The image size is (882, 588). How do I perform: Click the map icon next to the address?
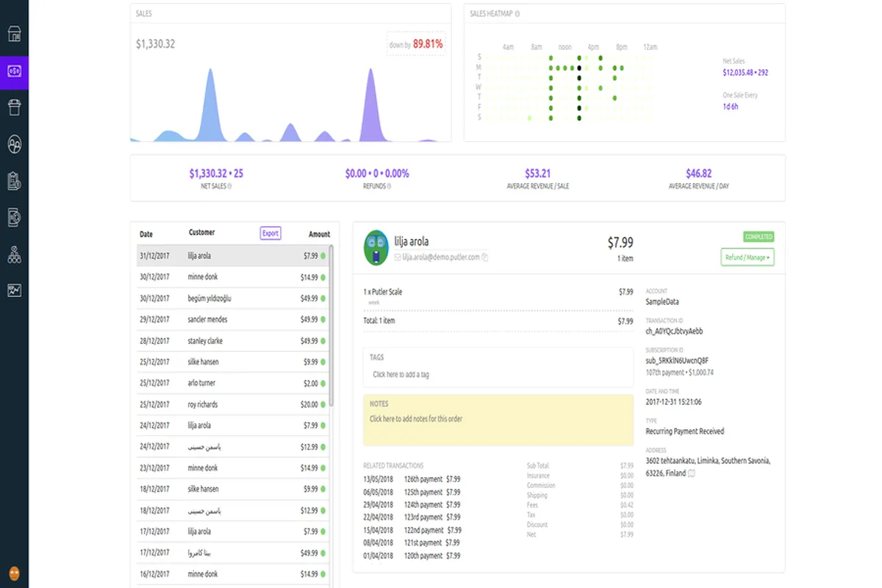pyautogui.click(x=691, y=473)
